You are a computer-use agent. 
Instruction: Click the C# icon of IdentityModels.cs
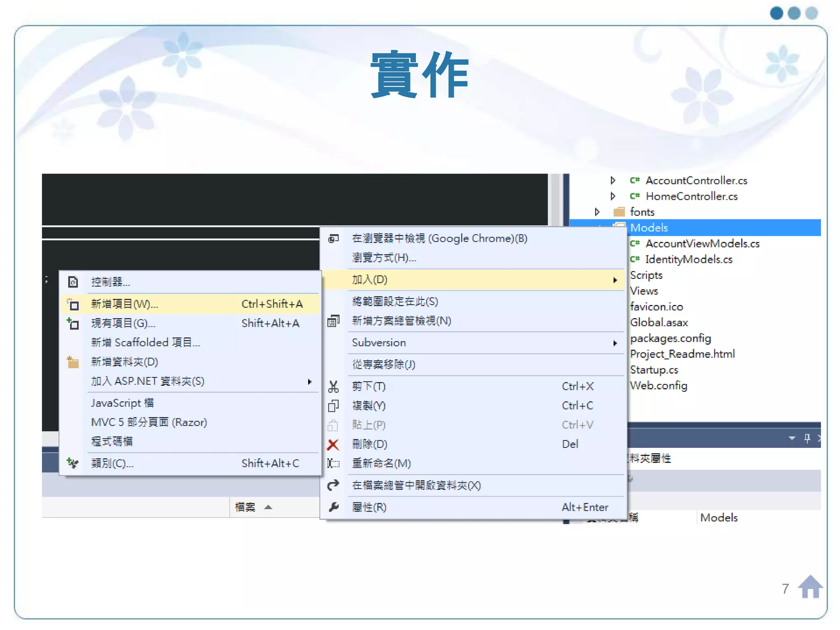635,259
